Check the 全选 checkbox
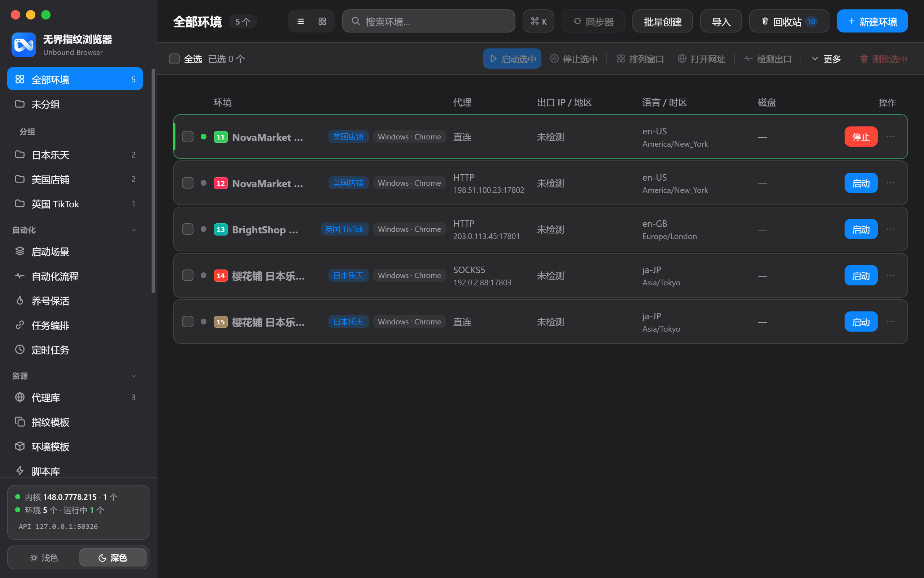924x578 pixels. 174,59
